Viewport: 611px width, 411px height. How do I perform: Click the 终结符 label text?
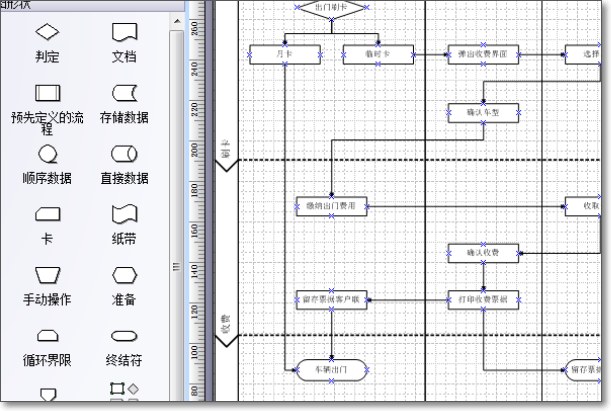[124, 360]
